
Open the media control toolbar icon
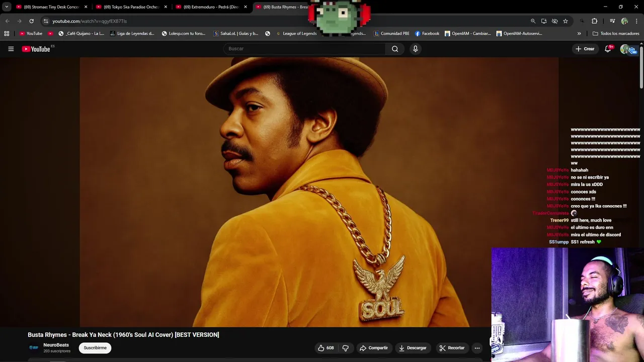click(x=612, y=21)
